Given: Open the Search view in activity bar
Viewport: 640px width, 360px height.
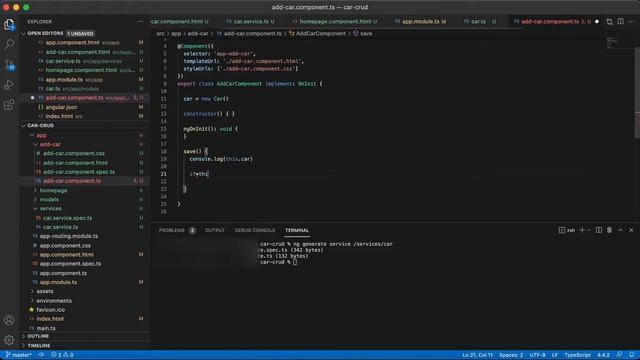Looking at the screenshot, I should click(x=9, y=44).
